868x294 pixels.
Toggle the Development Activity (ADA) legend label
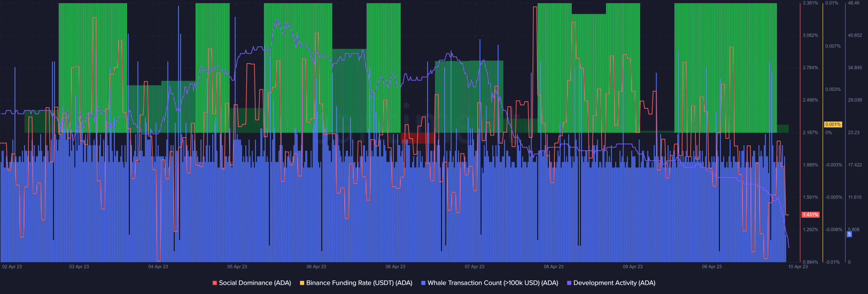point(614,283)
